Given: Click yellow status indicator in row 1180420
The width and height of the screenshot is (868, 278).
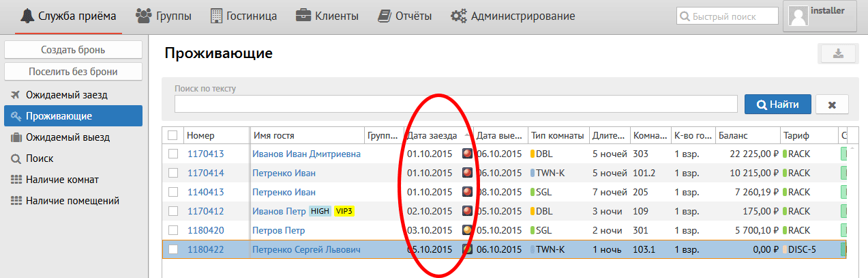Looking at the screenshot, I should click(468, 230).
